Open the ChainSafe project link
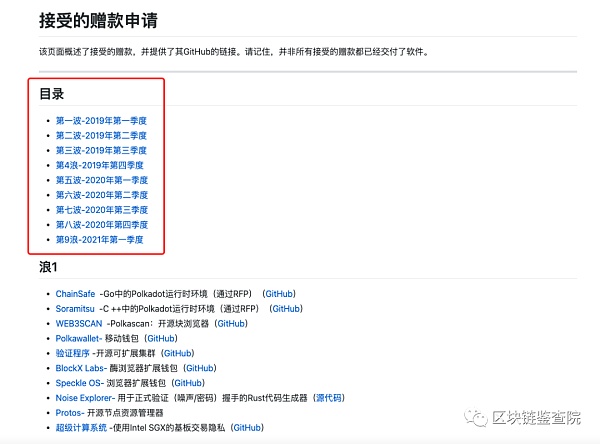The image size is (600, 444). (x=76, y=294)
